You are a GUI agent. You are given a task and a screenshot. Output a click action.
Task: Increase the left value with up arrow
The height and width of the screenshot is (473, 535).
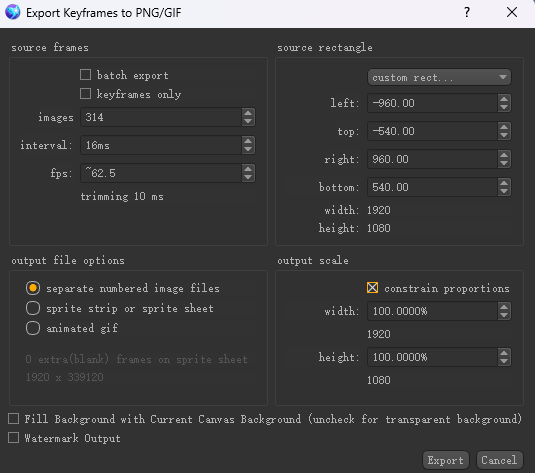point(504,99)
